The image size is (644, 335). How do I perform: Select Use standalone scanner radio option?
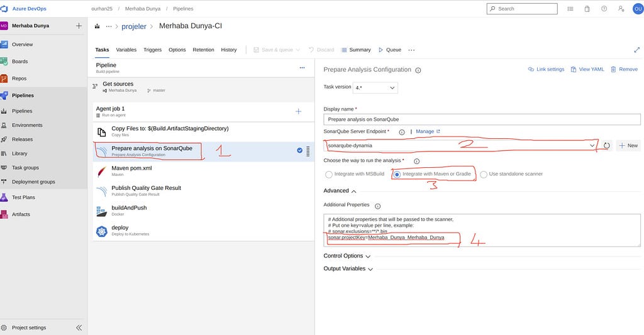click(x=484, y=175)
